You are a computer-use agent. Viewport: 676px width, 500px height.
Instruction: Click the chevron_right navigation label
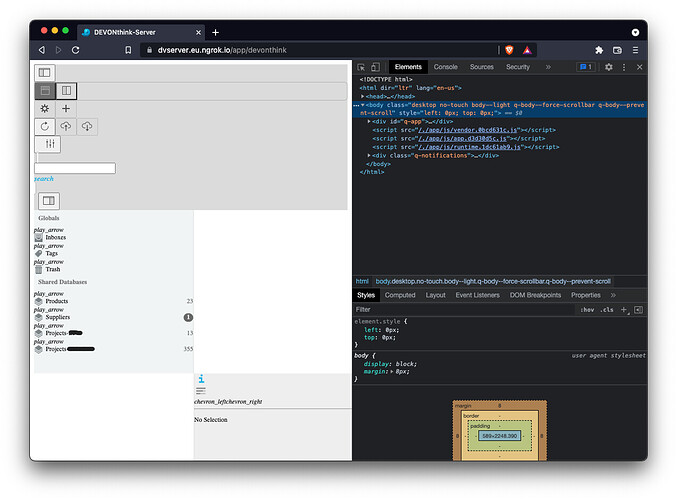[x=245, y=402]
